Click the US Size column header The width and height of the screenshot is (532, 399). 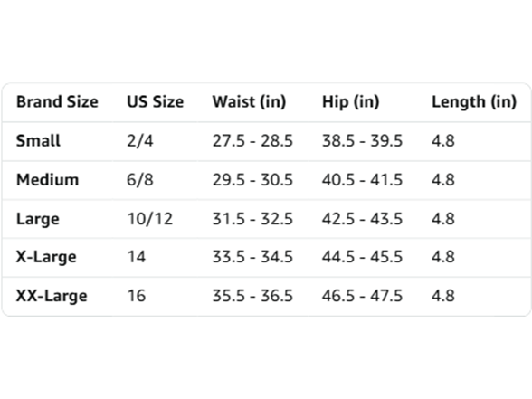pos(155,101)
